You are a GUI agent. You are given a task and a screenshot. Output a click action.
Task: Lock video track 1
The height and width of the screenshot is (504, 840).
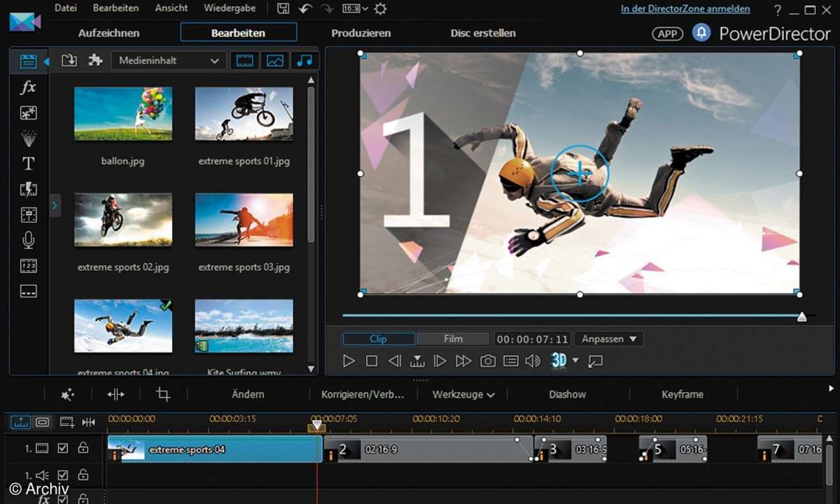tap(83, 448)
